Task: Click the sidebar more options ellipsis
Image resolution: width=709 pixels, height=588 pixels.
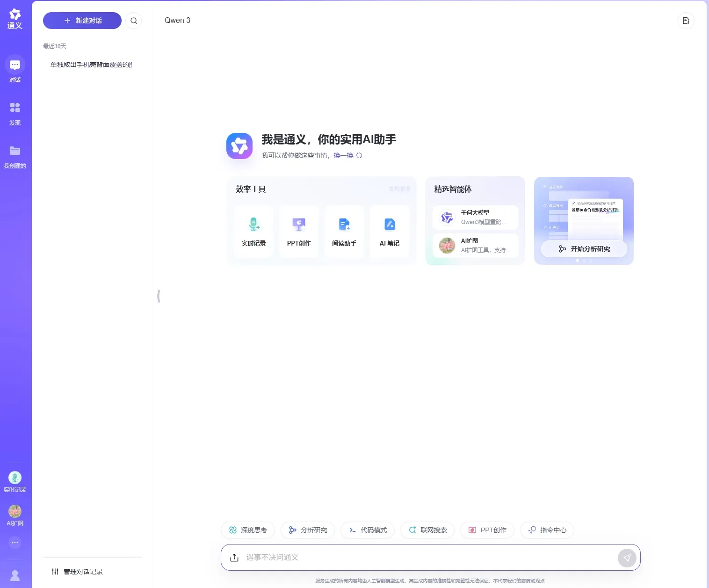Action: pyautogui.click(x=15, y=543)
